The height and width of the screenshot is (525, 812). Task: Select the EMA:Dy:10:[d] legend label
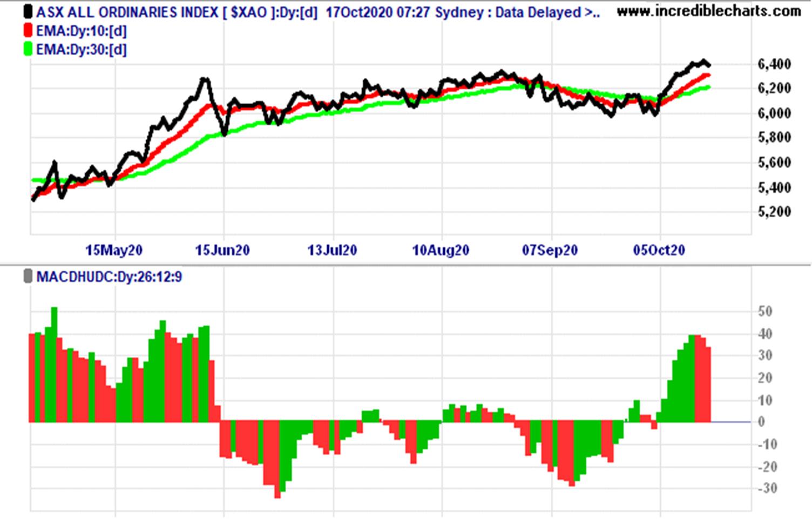(x=81, y=31)
